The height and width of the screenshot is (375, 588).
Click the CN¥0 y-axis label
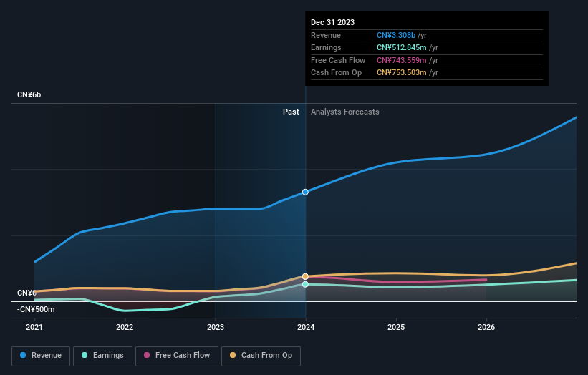click(x=26, y=293)
